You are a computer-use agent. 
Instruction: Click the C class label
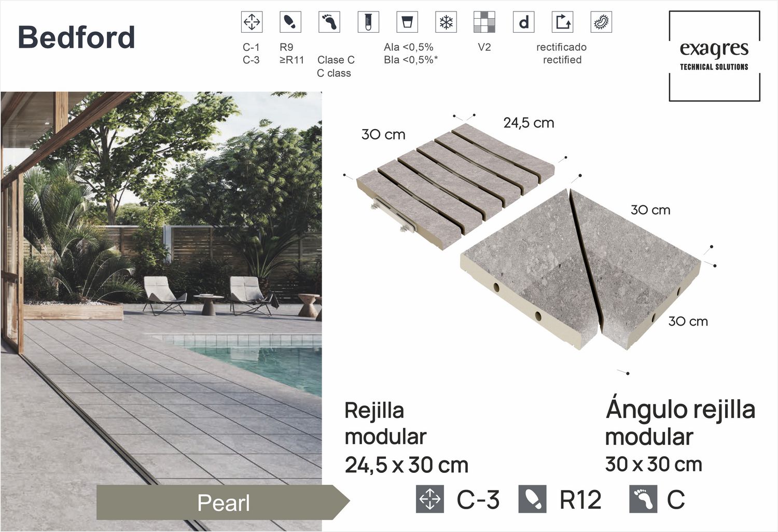334,74
